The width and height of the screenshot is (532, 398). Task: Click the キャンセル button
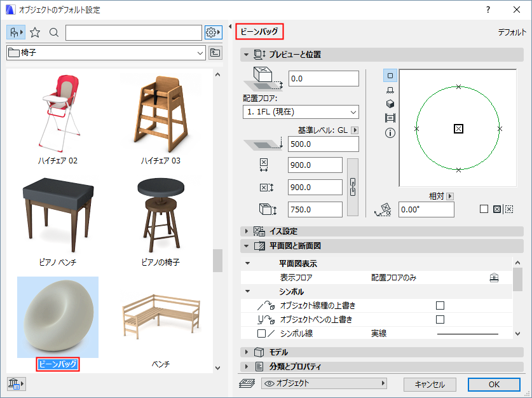430,385
